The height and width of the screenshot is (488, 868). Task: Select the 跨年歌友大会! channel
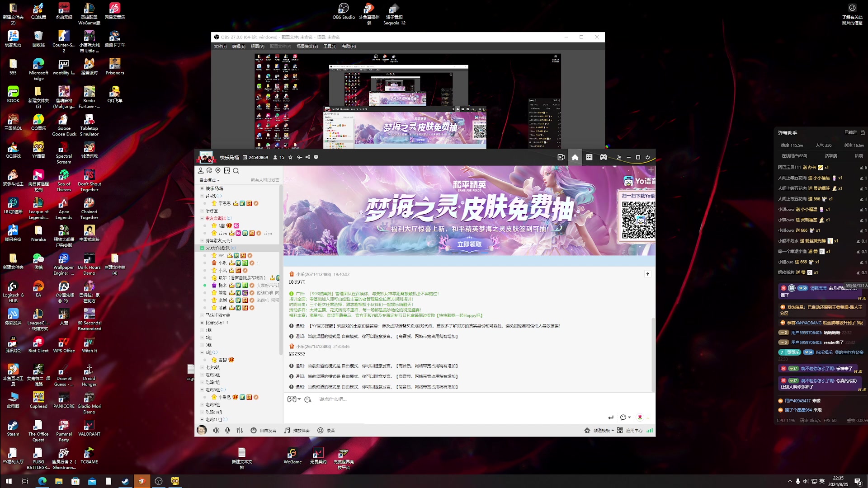[219, 240]
